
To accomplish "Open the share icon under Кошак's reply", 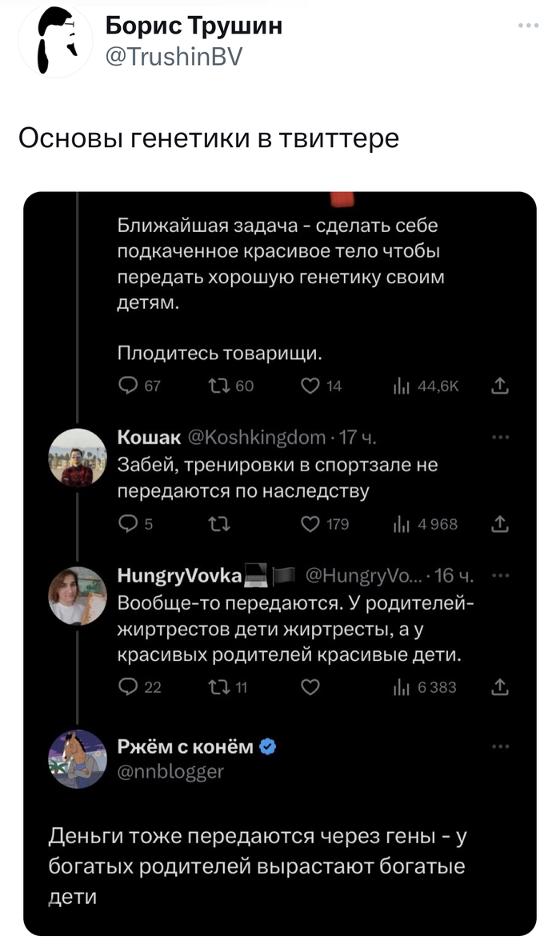I will [x=502, y=524].
